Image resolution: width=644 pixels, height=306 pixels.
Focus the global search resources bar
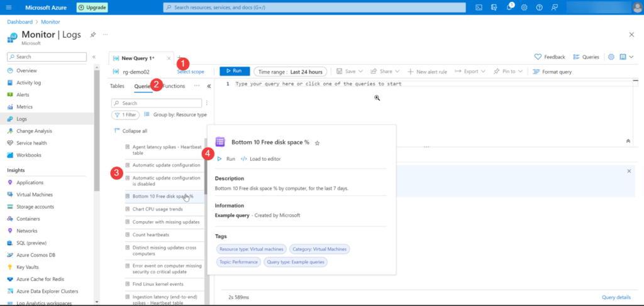[314, 8]
